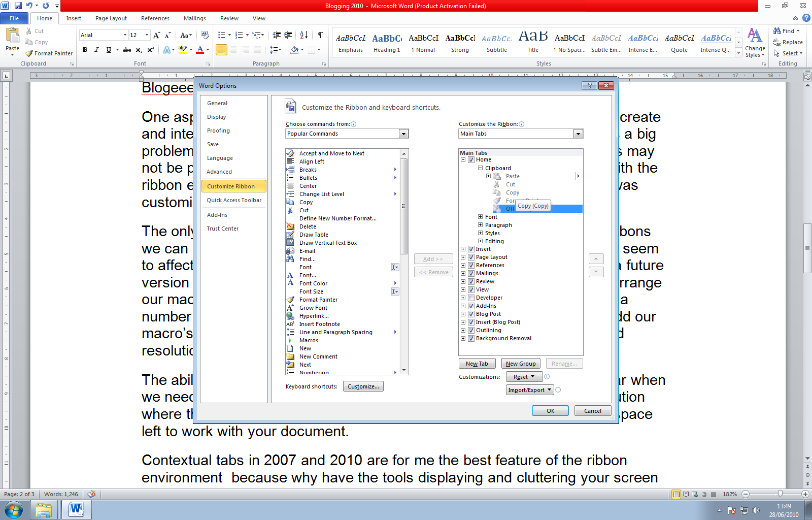Screen dimensions: 812x520
Task: Switch to the Proofing options page
Action: coord(233,131)
